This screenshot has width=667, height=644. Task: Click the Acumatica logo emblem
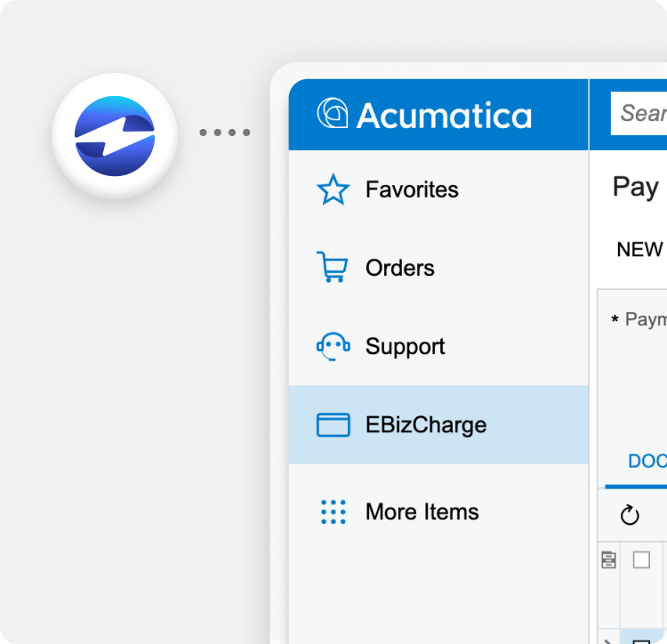click(x=333, y=113)
